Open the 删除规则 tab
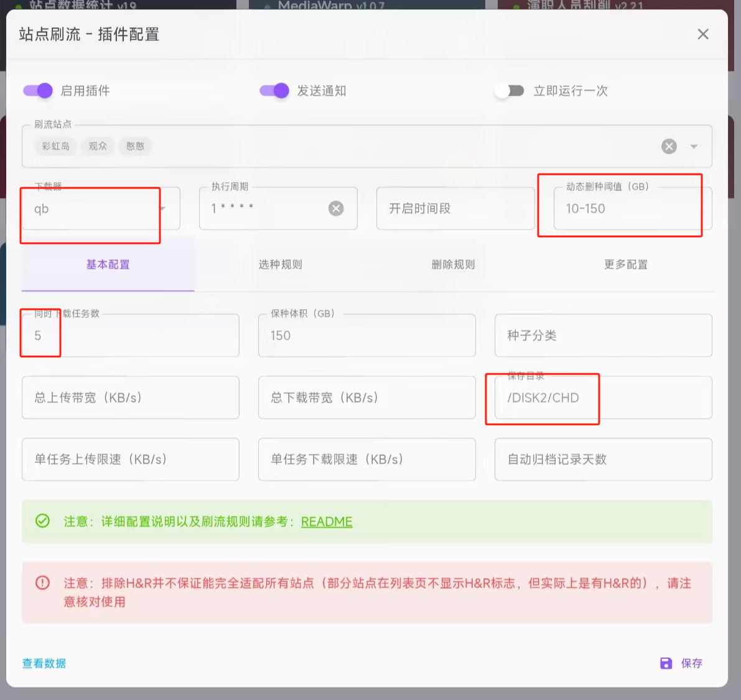Image resolution: width=741 pixels, height=700 pixels. [x=453, y=264]
